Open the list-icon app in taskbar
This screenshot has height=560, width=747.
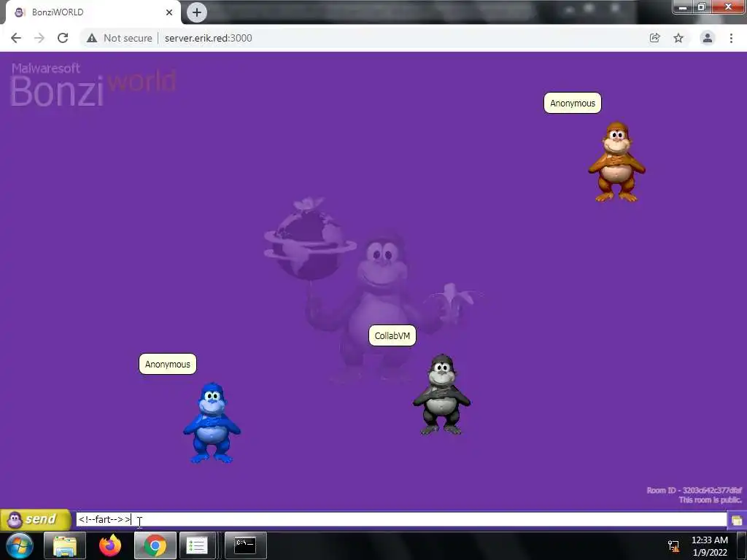(197, 545)
